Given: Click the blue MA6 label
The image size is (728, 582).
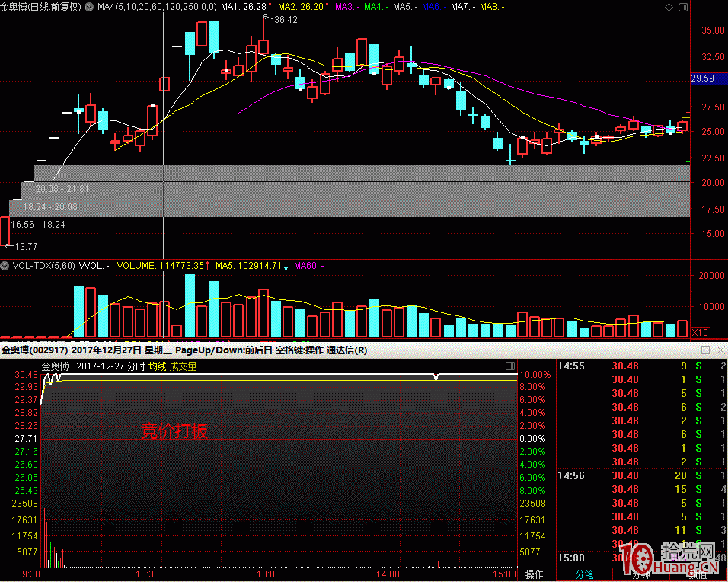Looking at the screenshot, I should coord(433,7).
